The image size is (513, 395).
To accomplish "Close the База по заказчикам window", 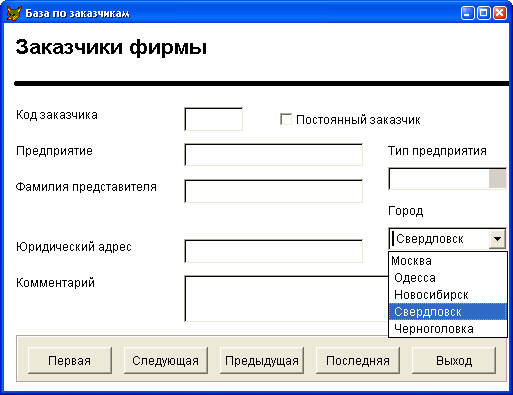I will pyautogui.click(x=499, y=13).
